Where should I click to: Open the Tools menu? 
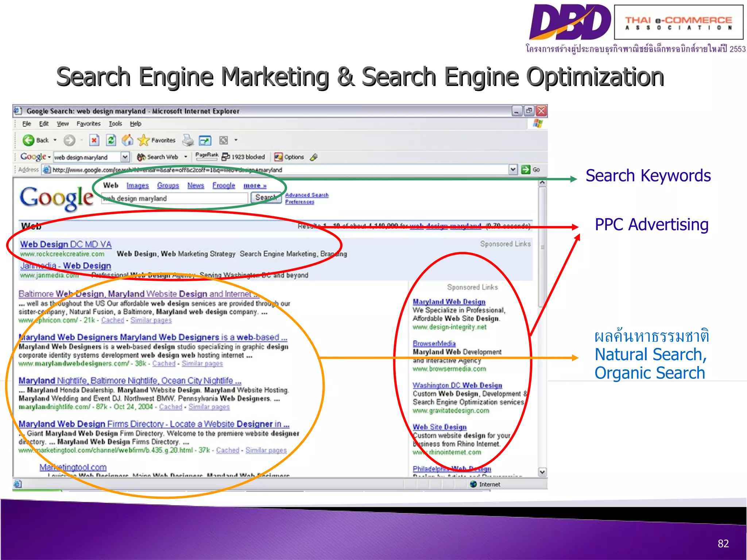(x=115, y=124)
